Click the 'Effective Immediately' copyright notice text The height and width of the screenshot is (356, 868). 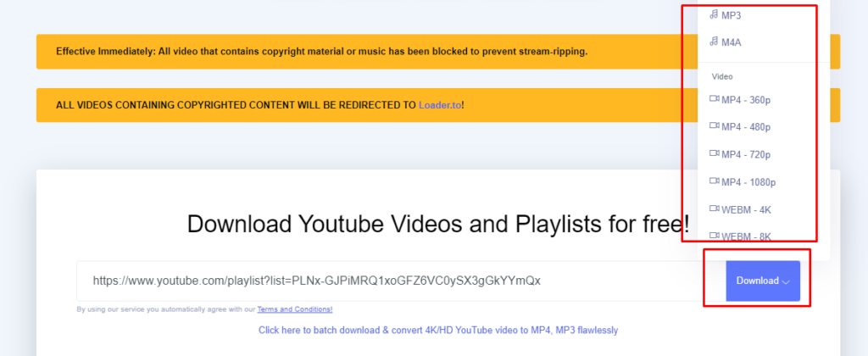[x=321, y=52]
